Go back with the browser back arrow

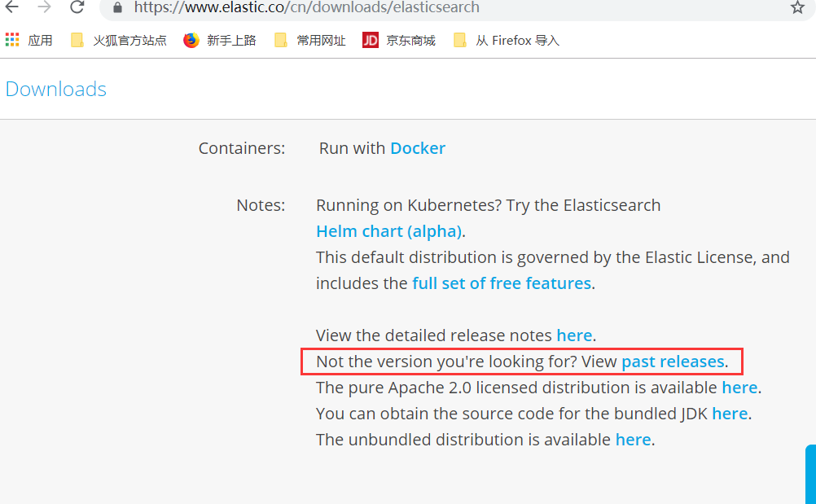coord(11,7)
